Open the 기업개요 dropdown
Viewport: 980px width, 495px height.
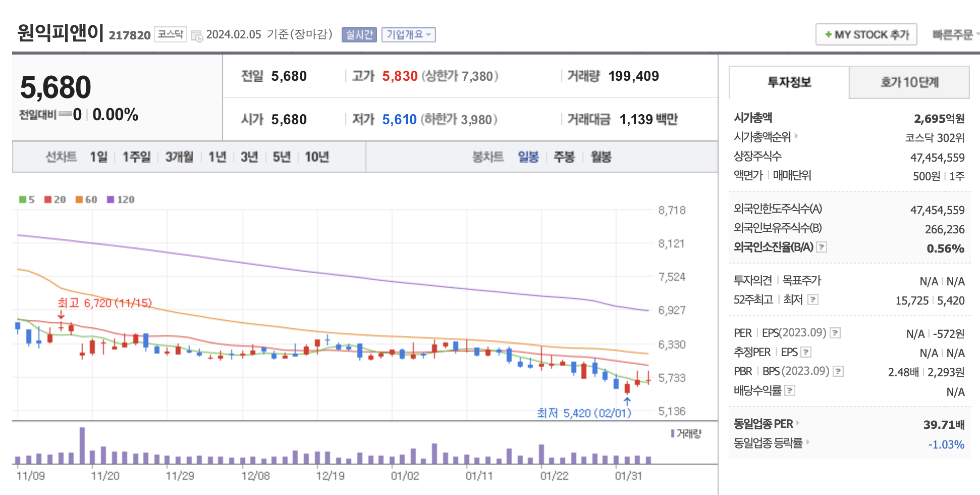(409, 35)
